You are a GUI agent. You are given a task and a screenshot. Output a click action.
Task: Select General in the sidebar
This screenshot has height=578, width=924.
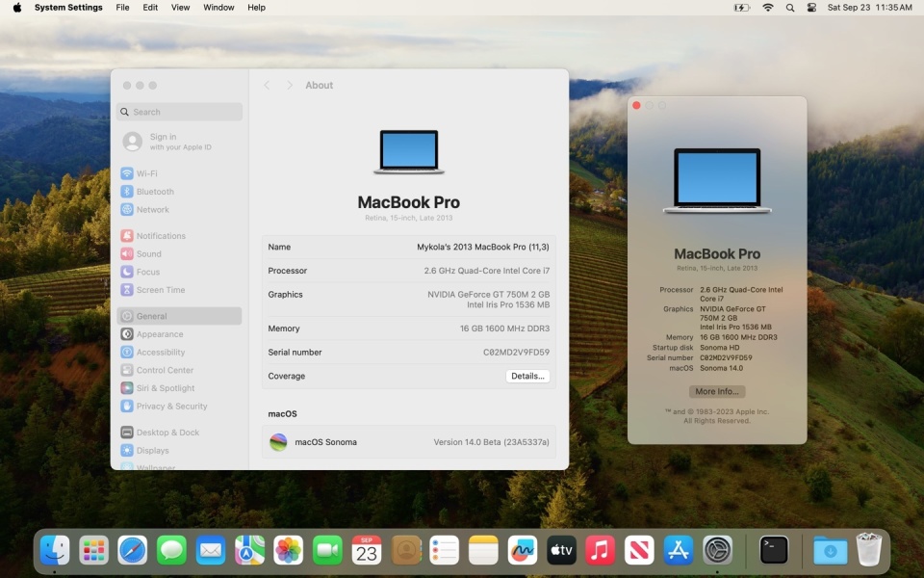(x=179, y=316)
